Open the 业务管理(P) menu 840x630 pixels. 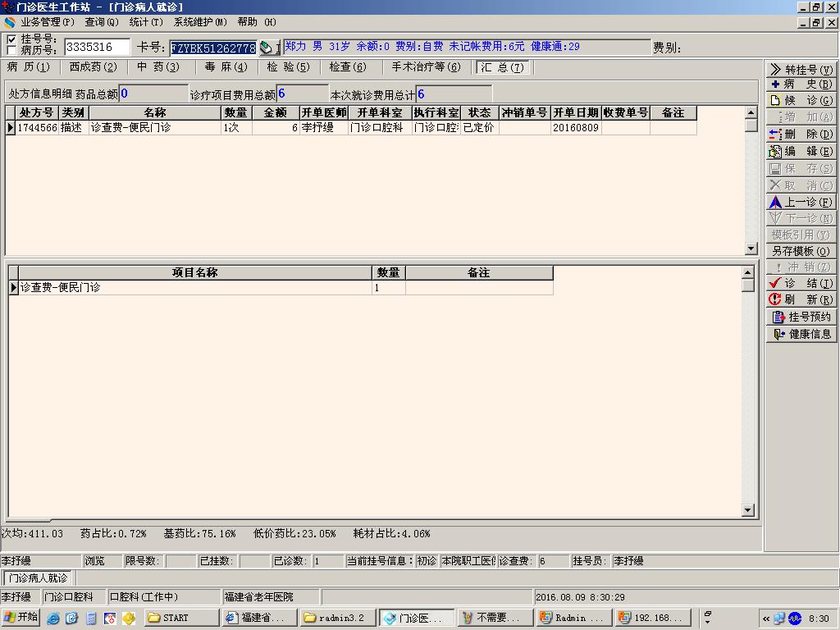pos(47,22)
